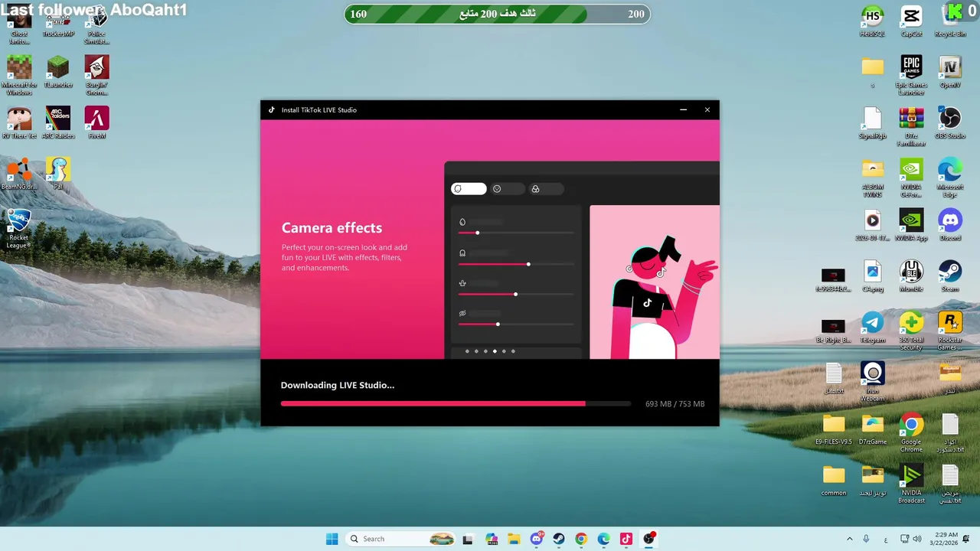Open the Recycle Bin
Image resolution: width=980 pixels, height=551 pixels.
pos(950,21)
